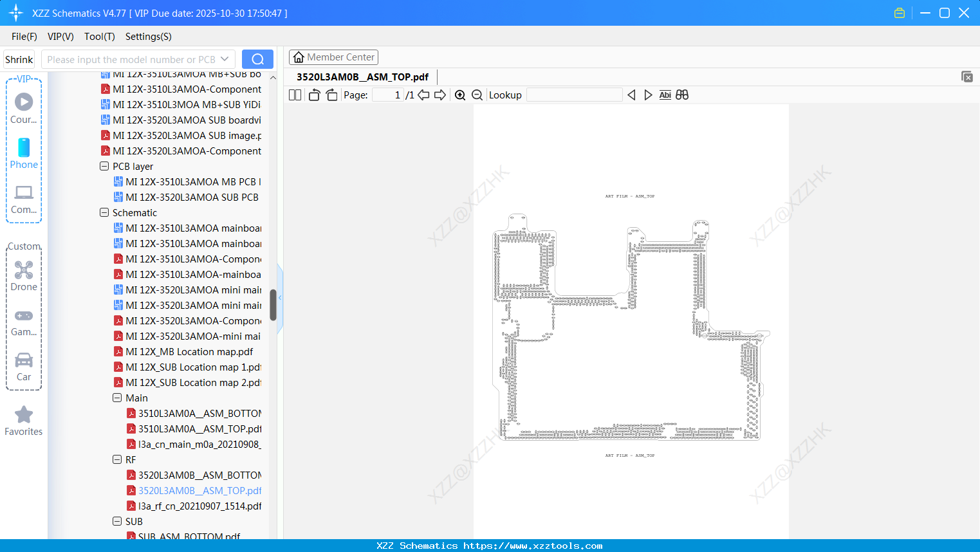
Task: Open the xzztools.com link in the status bar
Action: 533,546
